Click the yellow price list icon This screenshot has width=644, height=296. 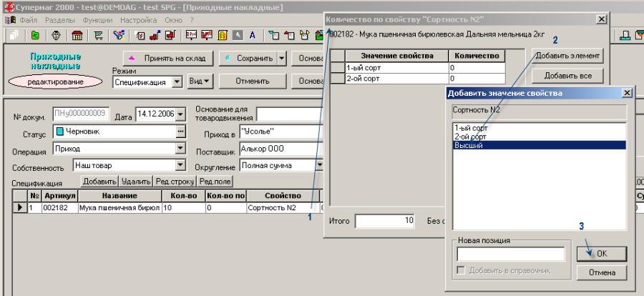tap(223, 35)
